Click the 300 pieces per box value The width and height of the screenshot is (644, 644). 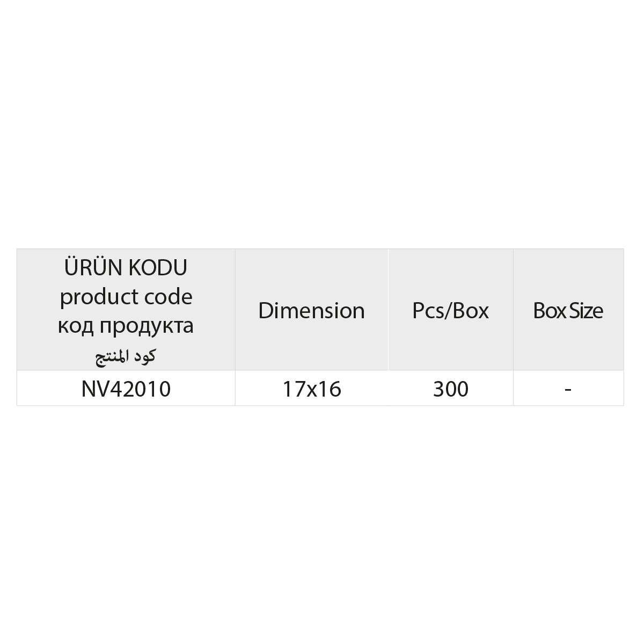pyautogui.click(x=451, y=389)
